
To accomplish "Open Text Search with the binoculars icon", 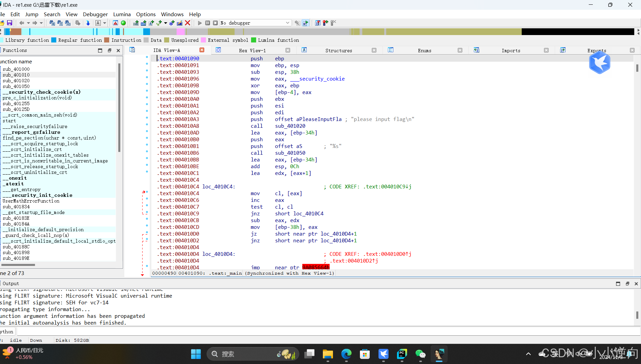I will (x=60, y=23).
